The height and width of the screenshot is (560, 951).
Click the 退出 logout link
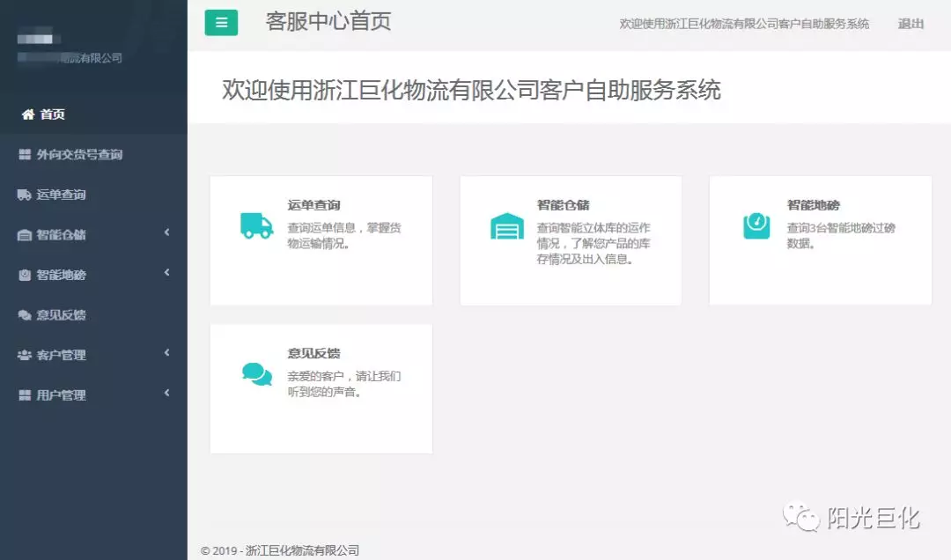click(910, 24)
